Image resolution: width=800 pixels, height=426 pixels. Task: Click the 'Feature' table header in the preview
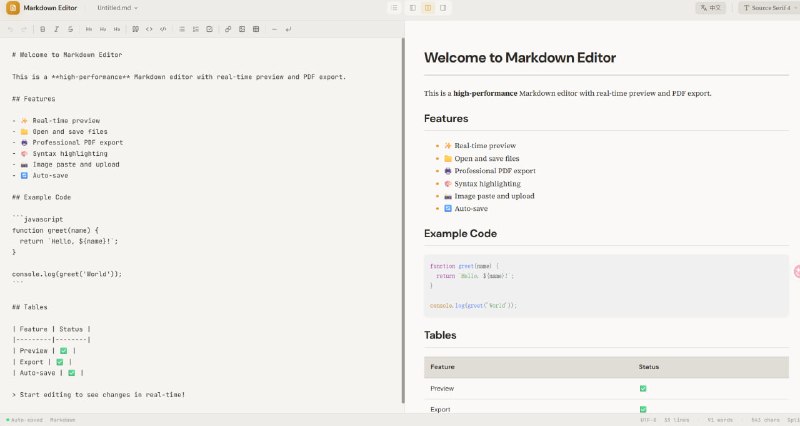[442, 367]
